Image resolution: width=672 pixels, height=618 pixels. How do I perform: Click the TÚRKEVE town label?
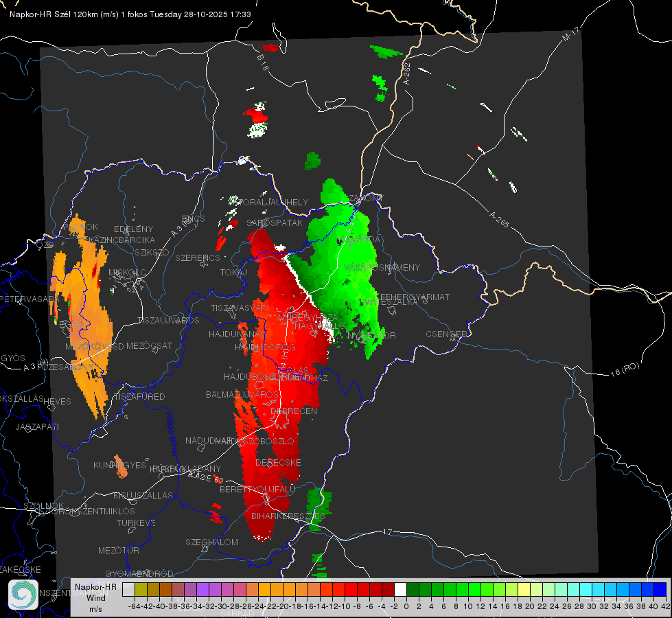point(137,523)
